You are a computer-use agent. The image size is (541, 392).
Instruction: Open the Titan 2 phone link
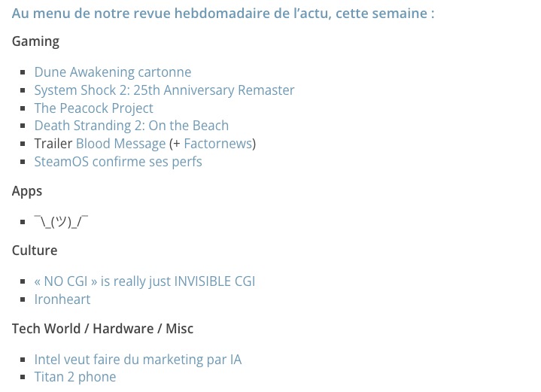[x=74, y=377]
